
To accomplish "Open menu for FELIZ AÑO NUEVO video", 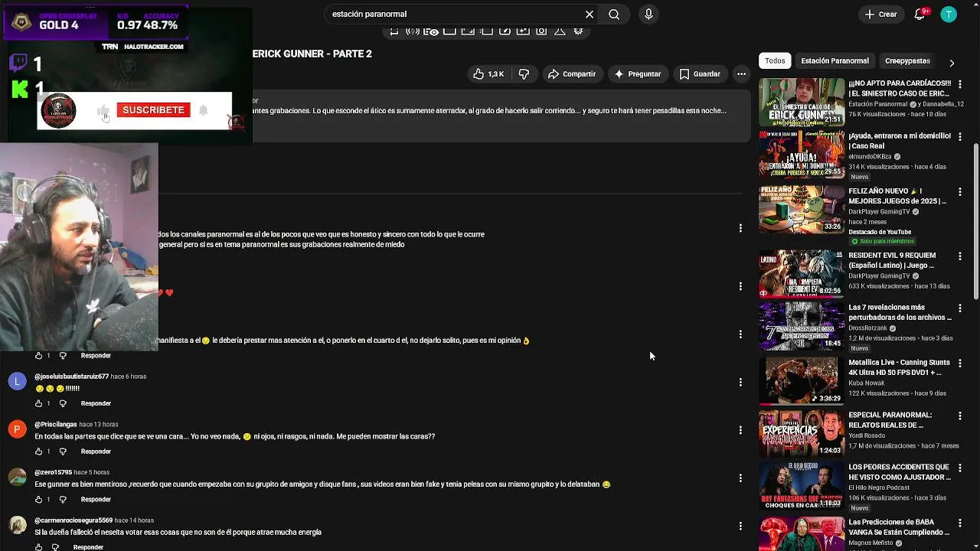I will [x=959, y=191].
